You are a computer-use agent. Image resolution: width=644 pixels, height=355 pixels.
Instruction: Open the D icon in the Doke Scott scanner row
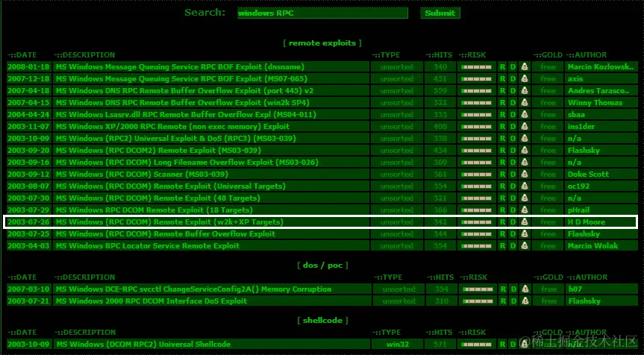pyautogui.click(x=513, y=174)
